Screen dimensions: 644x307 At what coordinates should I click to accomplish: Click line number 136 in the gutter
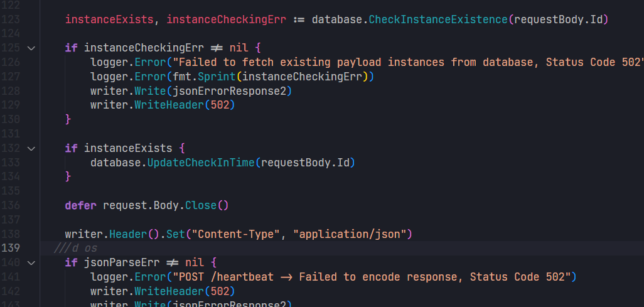coord(10,205)
